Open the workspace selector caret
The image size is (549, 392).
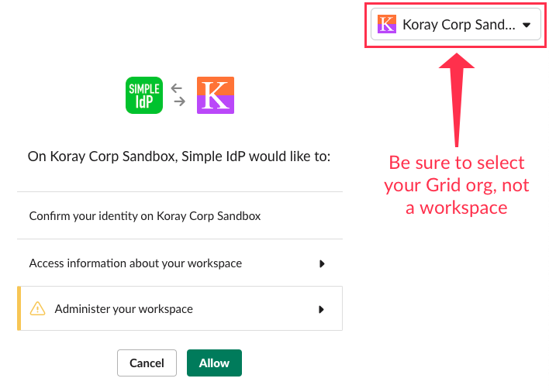(527, 25)
